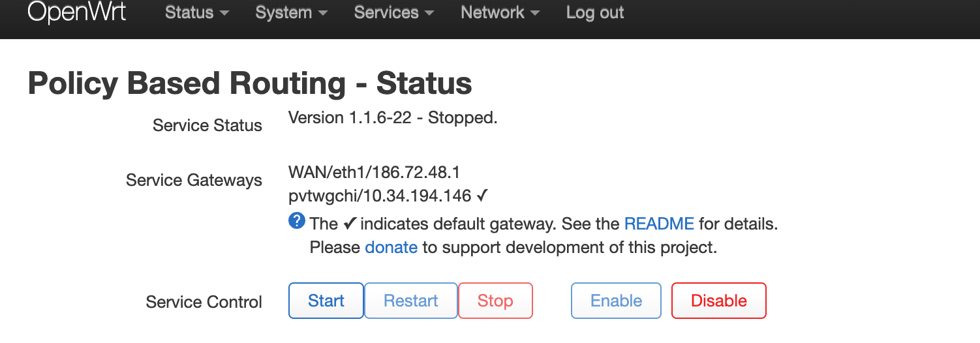Expand the System dropdown caret
Screen dimensions: 980x343
click(x=322, y=14)
